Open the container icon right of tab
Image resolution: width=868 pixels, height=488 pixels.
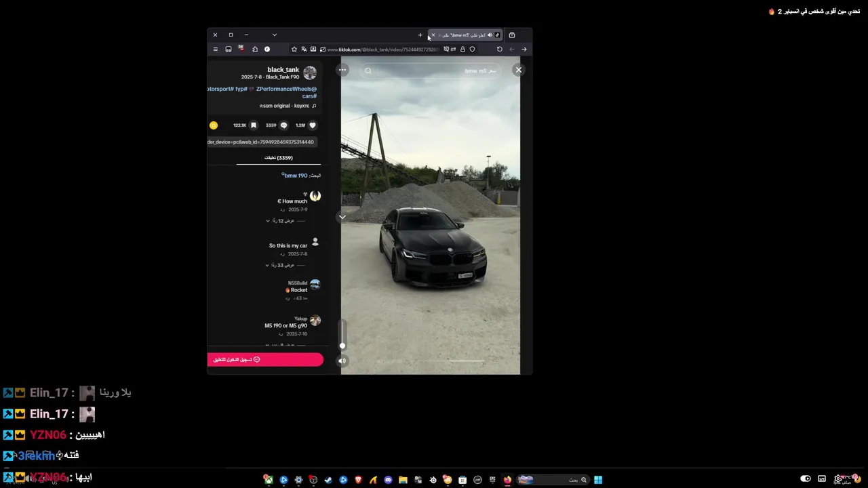click(x=512, y=35)
